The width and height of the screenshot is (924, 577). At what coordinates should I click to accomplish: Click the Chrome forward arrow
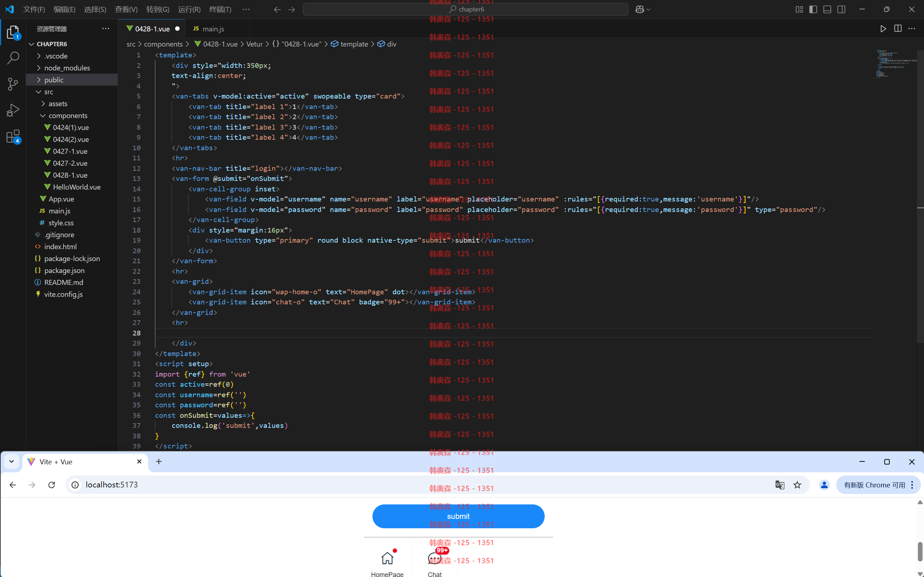[32, 485]
